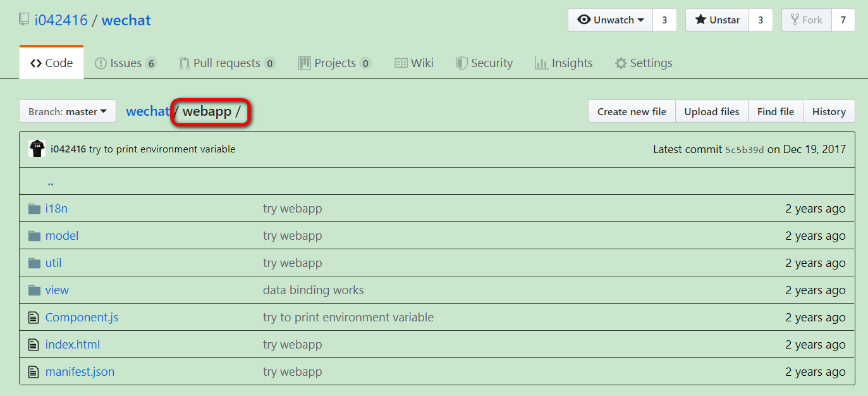Click the project board icon on Projects
868x396 pixels.
point(305,63)
